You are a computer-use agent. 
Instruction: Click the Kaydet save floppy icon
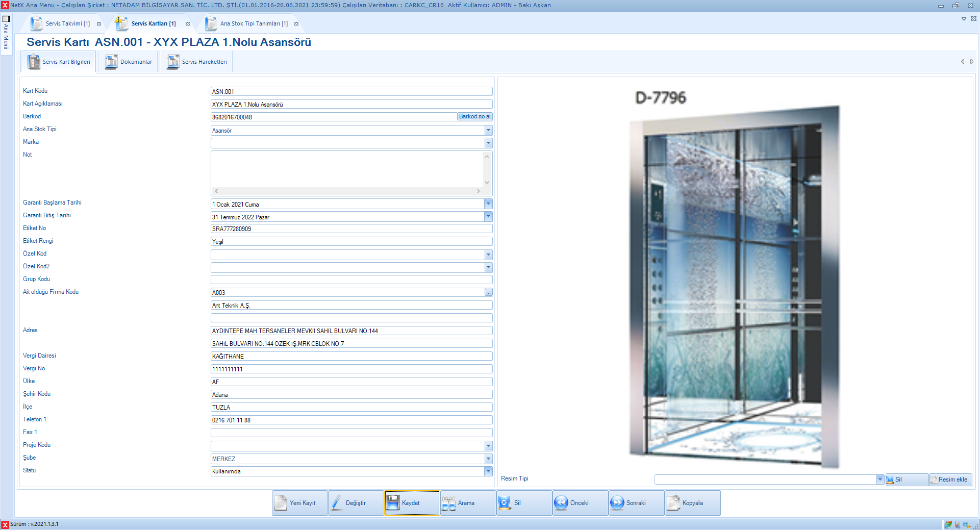[393, 503]
